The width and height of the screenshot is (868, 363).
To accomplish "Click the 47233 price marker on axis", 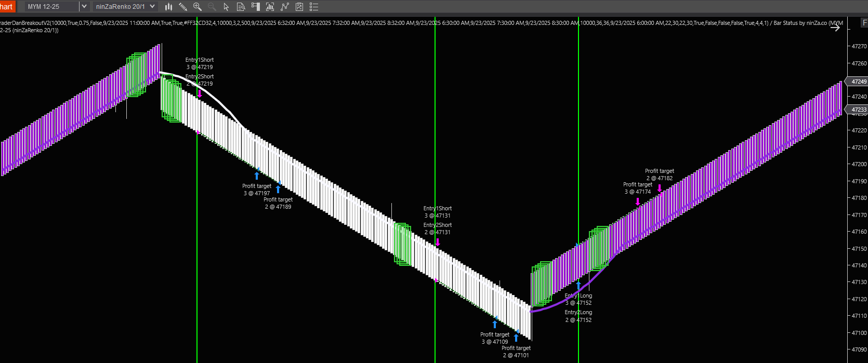I will 858,110.
